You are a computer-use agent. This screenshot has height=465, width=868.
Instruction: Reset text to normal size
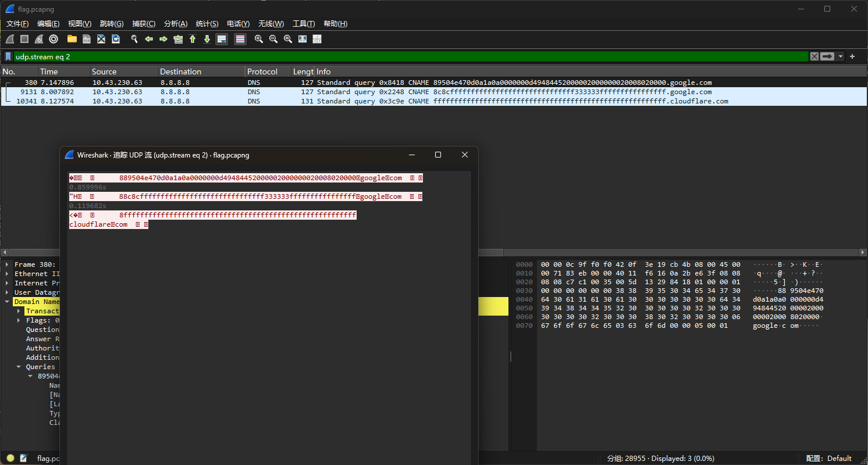[288, 39]
